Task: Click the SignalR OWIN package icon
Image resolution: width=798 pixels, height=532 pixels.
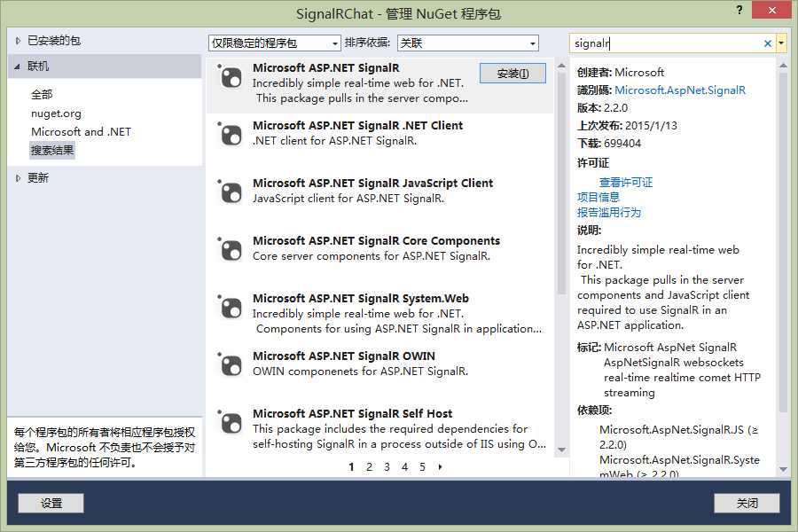Action: pyautogui.click(x=231, y=366)
